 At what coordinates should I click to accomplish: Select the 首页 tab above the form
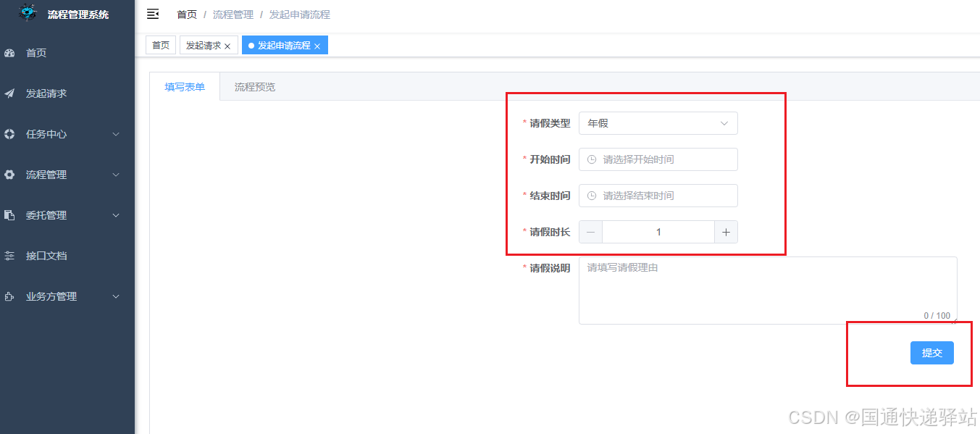[160, 44]
